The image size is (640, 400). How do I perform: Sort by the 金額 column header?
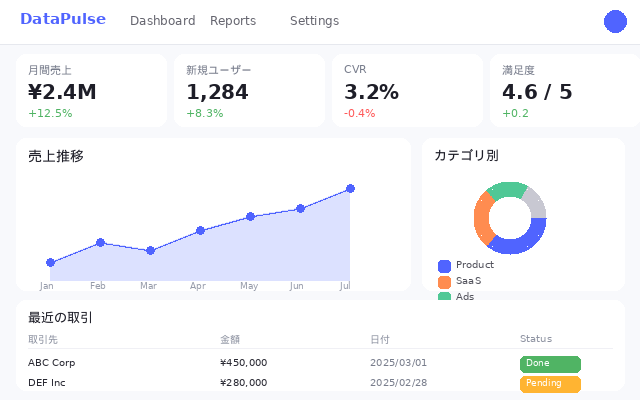[x=230, y=339]
